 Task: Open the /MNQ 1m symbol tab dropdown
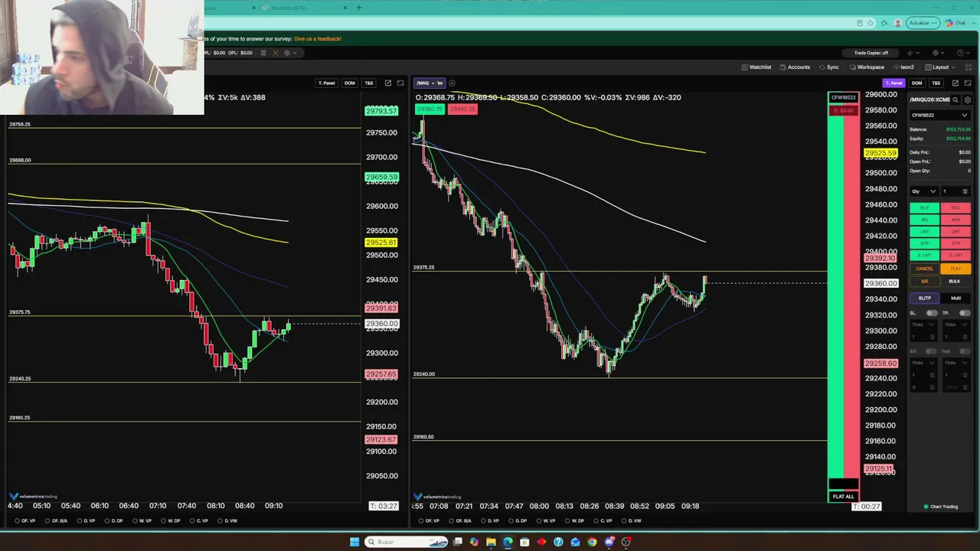pyautogui.click(x=429, y=83)
